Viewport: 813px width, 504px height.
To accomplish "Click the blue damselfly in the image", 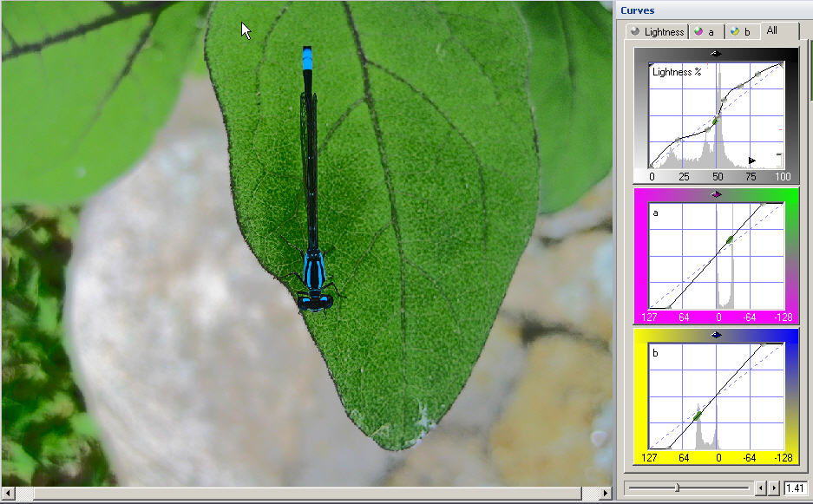I will (x=312, y=179).
